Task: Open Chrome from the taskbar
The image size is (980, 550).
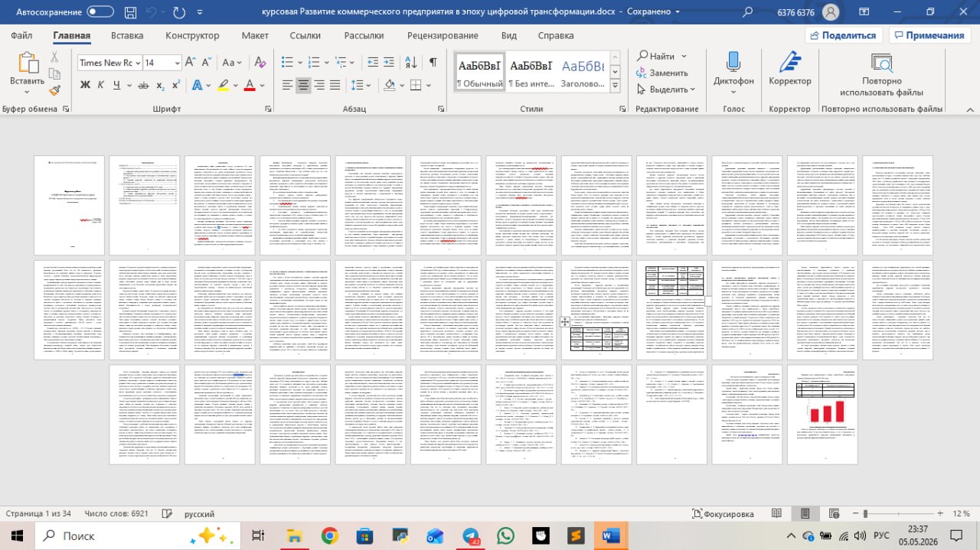Action: [329, 535]
